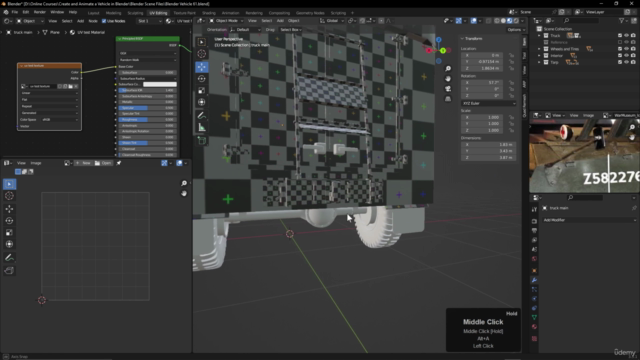Open the Tool properties tab icon
The image size is (640, 360).
pyautogui.click(x=534, y=209)
